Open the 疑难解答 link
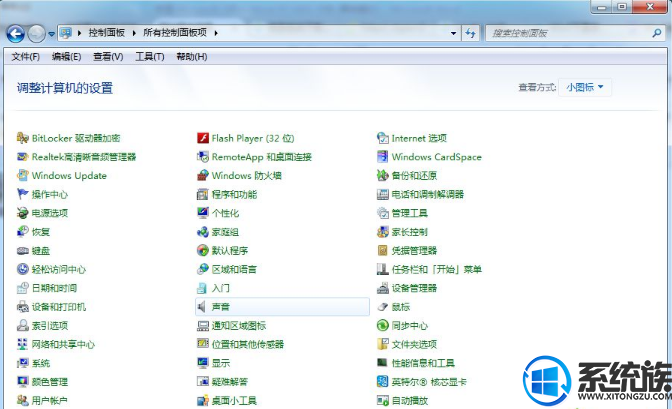Screen dimensions: 672x409 [230, 382]
